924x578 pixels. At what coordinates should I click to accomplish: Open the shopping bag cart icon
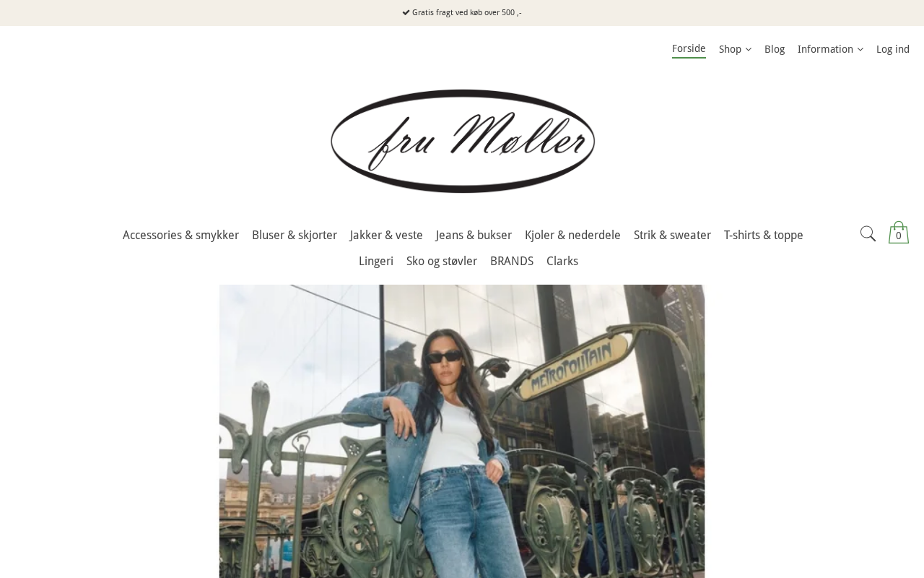click(899, 233)
